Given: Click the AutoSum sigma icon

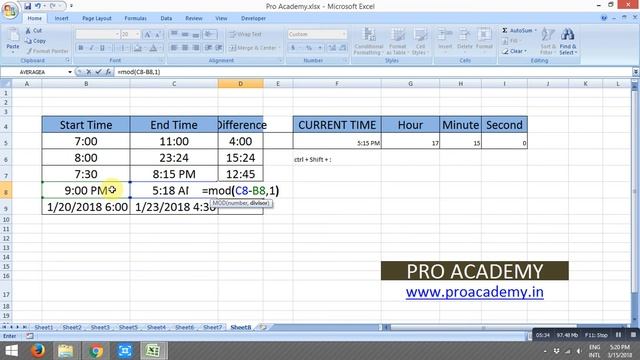Looking at the screenshot, I should (x=505, y=31).
